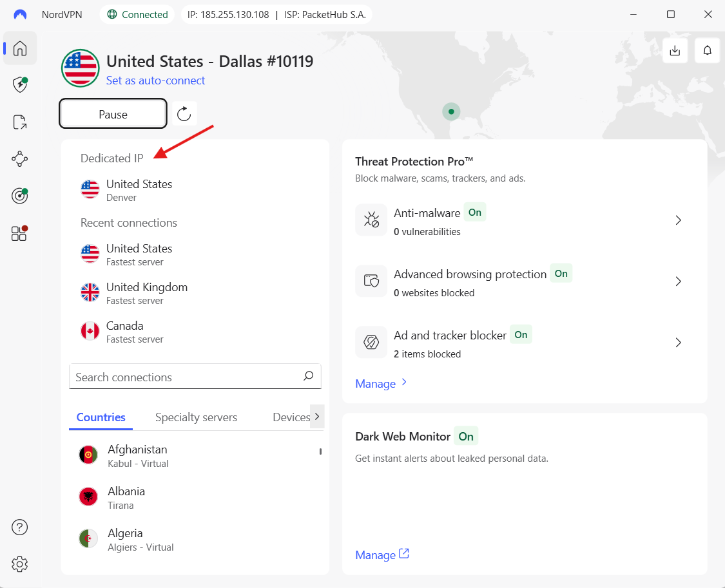Select the file sharing sidebar icon
Viewport: 725px width, 588px height.
tap(19, 122)
